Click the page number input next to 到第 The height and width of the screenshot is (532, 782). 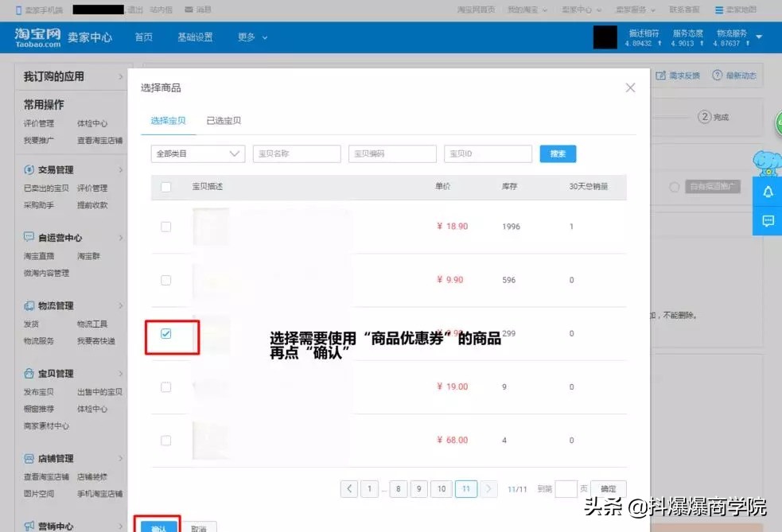pyautogui.click(x=566, y=487)
